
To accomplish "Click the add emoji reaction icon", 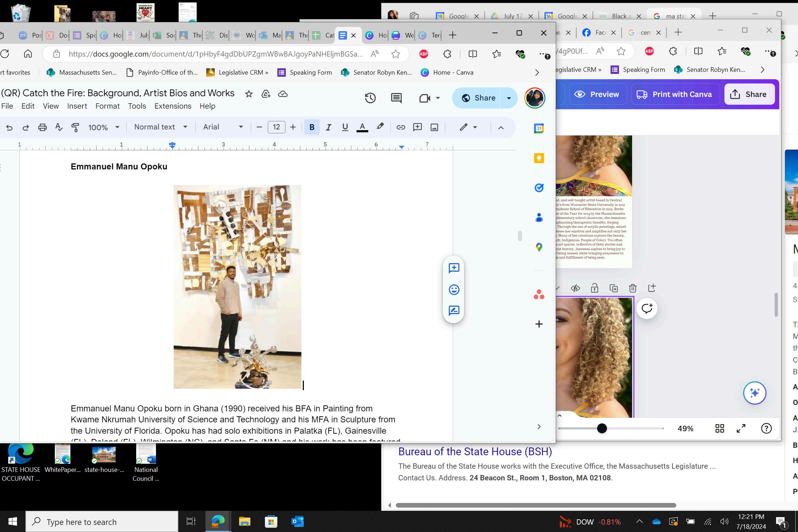I will coord(454,290).
